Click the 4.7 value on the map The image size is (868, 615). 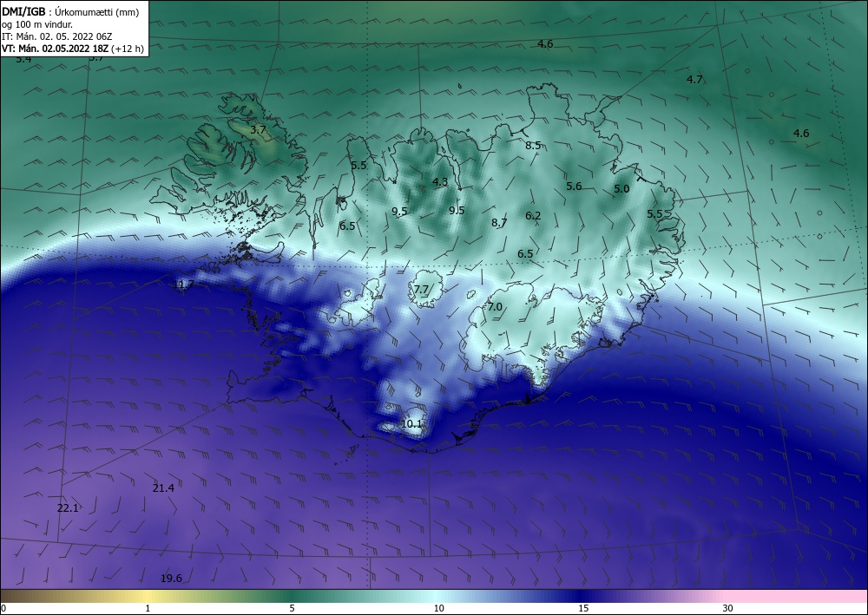pos(694,80)
